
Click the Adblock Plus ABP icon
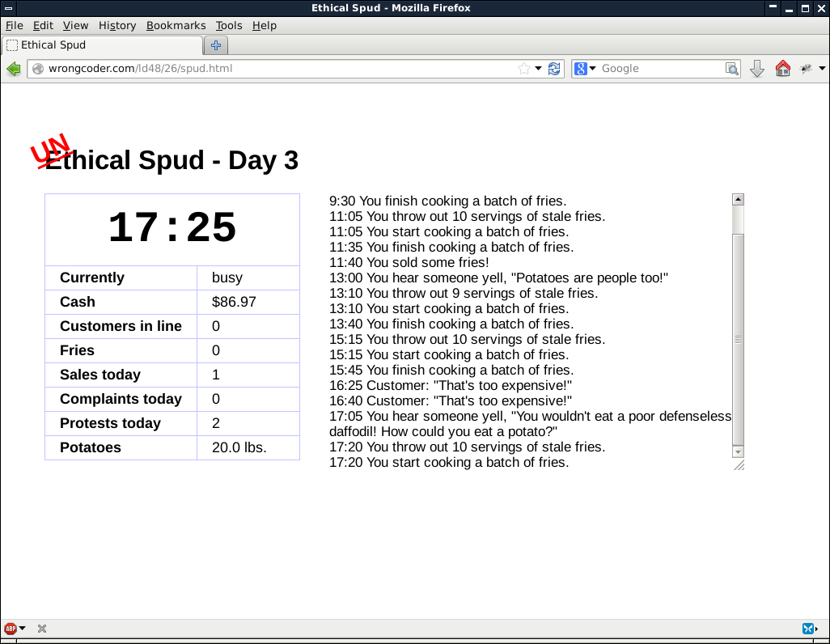pos(10,629)
